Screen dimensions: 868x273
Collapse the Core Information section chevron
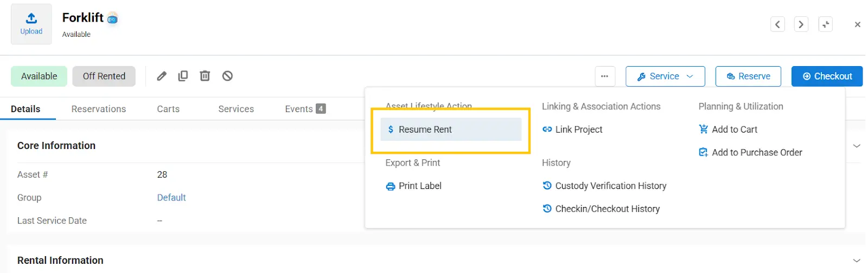[x=857, y=146]
